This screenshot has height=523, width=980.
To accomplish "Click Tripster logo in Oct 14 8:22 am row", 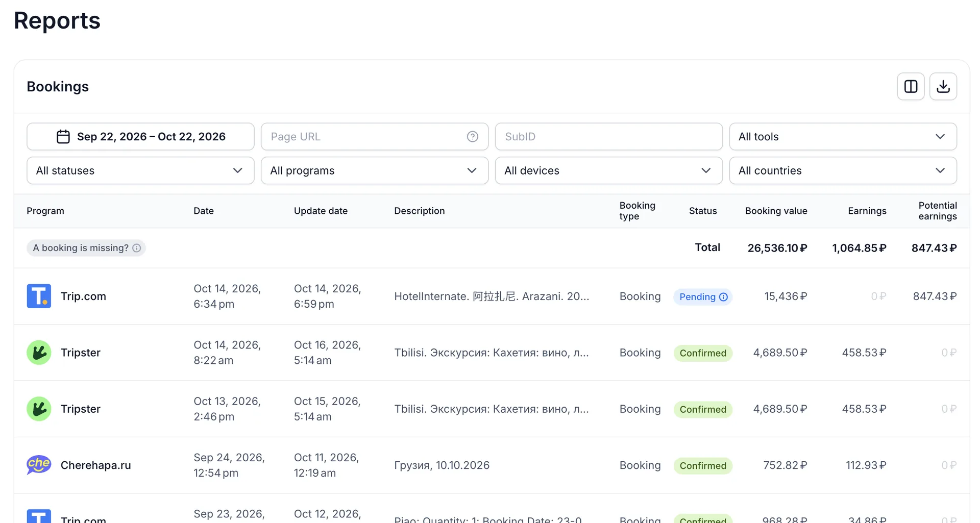I will [39, 353].
